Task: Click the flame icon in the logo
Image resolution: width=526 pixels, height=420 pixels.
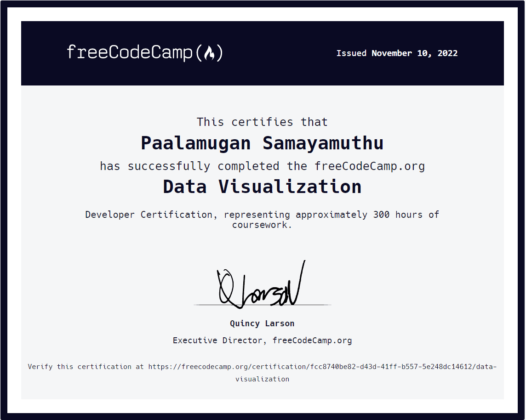Action: (209, 53)
